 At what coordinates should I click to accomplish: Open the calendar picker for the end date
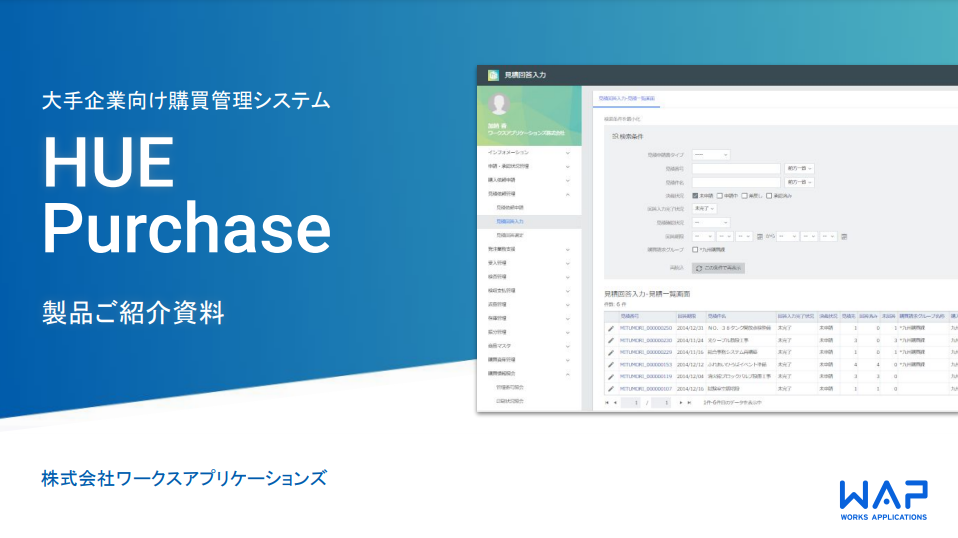coord(844,236)
